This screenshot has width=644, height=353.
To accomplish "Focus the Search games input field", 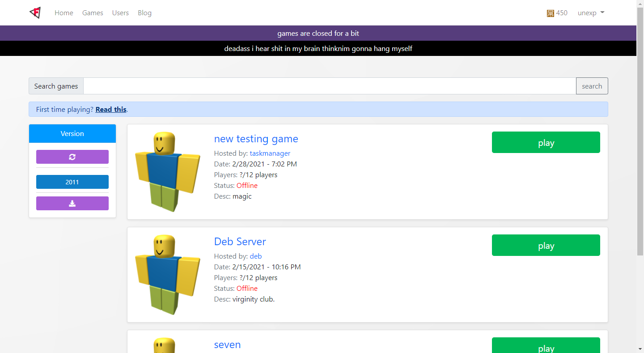I will 330,86.
